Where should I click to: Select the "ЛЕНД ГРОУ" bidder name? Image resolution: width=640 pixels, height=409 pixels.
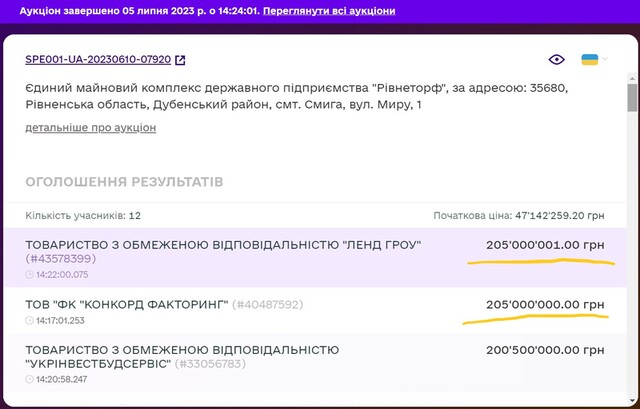[223, 245]
